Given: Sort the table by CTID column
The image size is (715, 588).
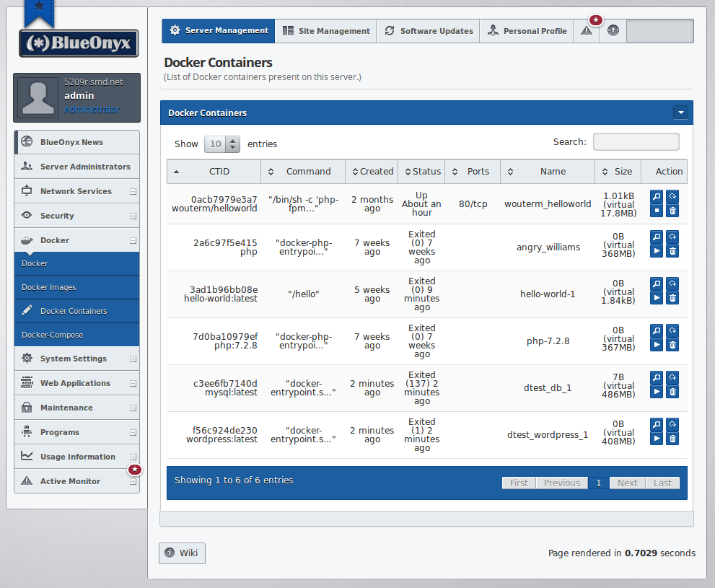Looking at the screenshot, I should tap(214, 172).
